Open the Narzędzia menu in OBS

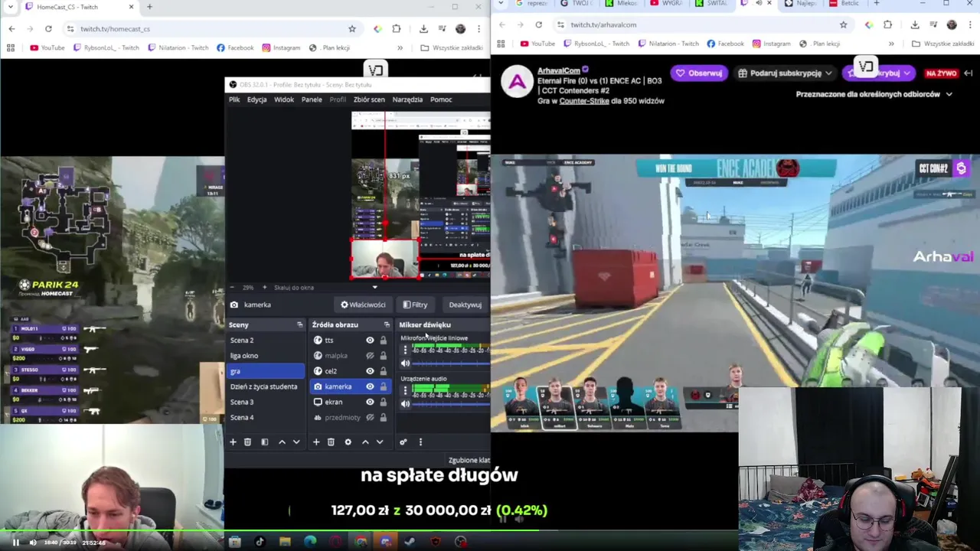click(x=407, y=99)
